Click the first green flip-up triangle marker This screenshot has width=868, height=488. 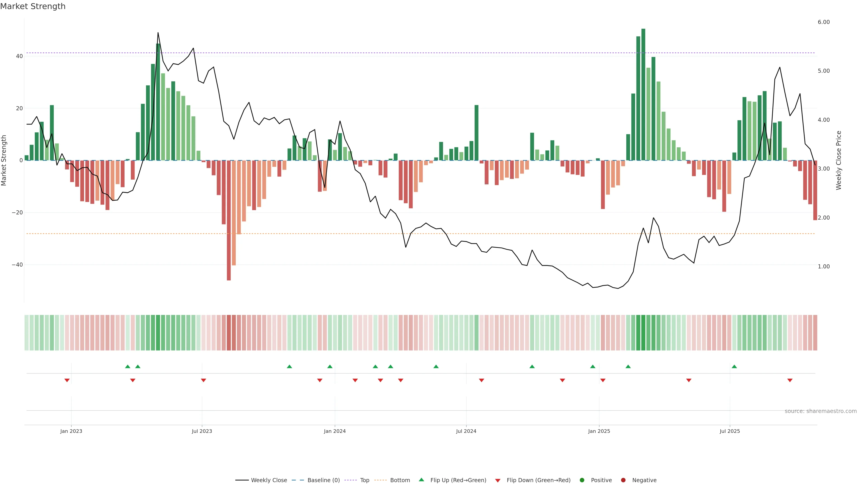click(128, 366)
